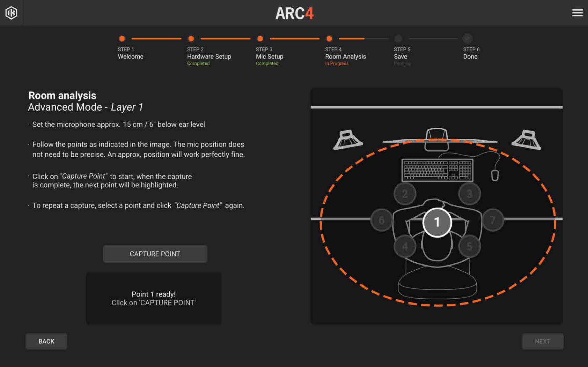588x367 pixels.
Task: Select measurement point 2 in diagram
Action: pyautogui.click(x=405, y=194)
